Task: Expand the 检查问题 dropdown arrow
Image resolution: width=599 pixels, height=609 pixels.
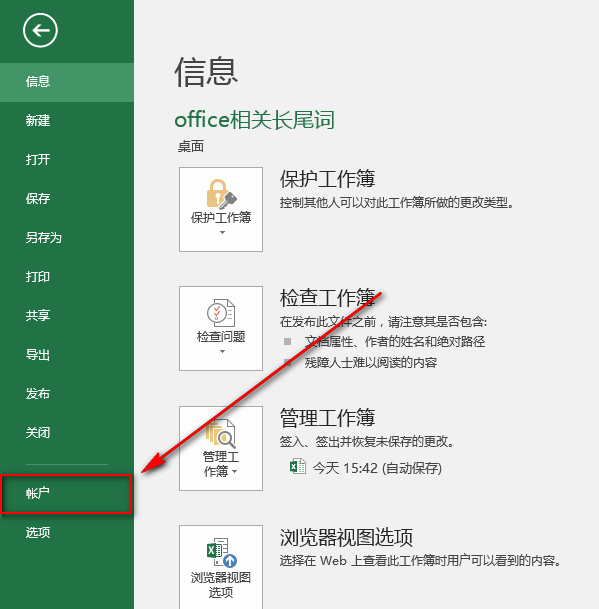Action: (222, 351)
